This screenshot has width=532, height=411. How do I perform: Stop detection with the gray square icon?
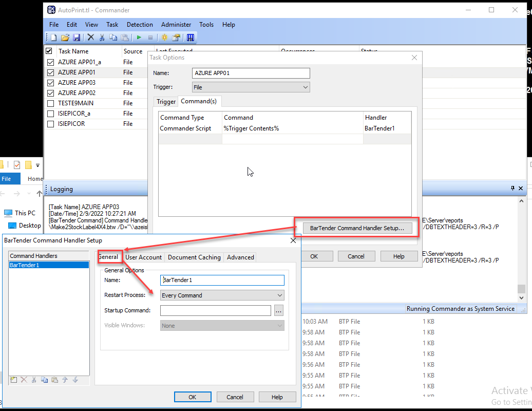(x=150, y=38)
